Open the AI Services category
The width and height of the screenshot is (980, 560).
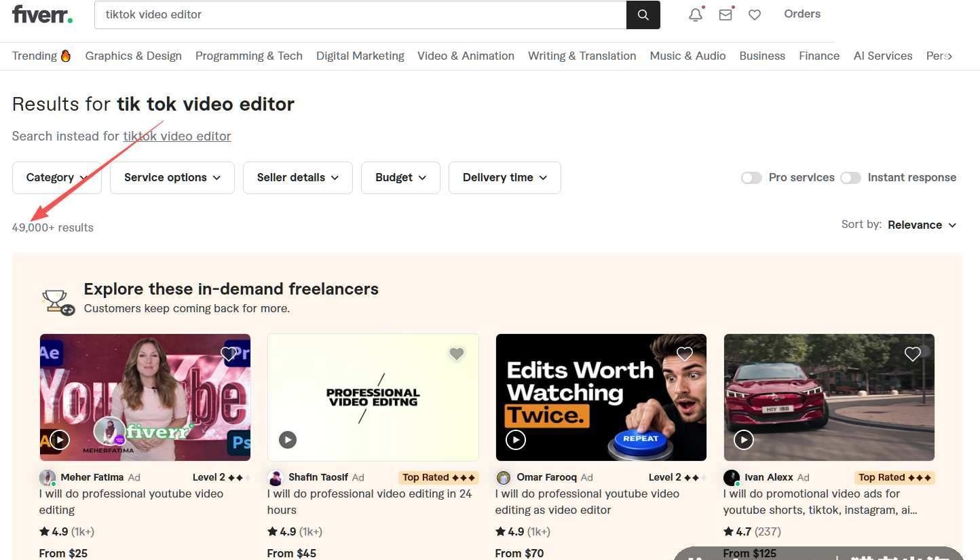(x=883, y=56)
